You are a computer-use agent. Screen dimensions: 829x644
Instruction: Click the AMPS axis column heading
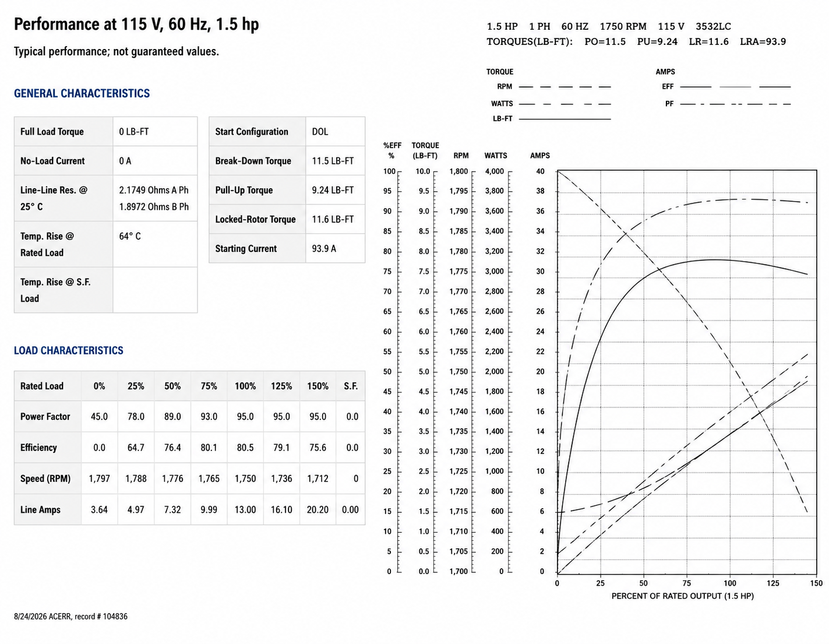(540, 156)
